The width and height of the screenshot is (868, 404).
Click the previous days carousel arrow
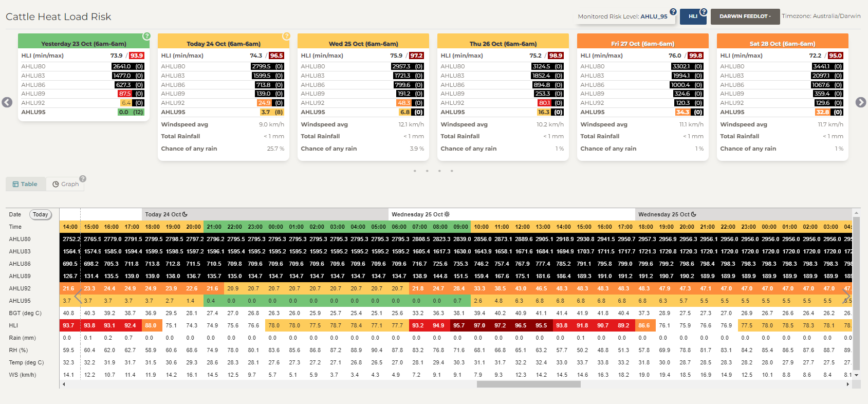[7, 102]
